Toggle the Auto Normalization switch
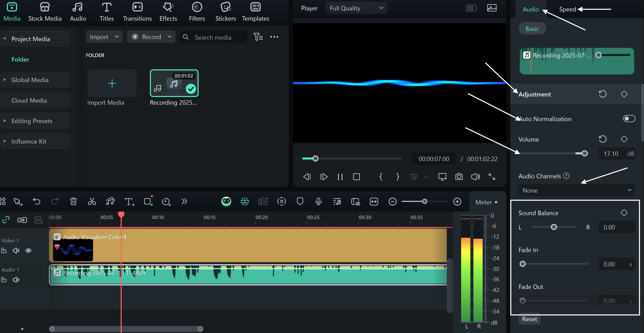Viewport: 644px width, 333px height. [x=629, y=119]
